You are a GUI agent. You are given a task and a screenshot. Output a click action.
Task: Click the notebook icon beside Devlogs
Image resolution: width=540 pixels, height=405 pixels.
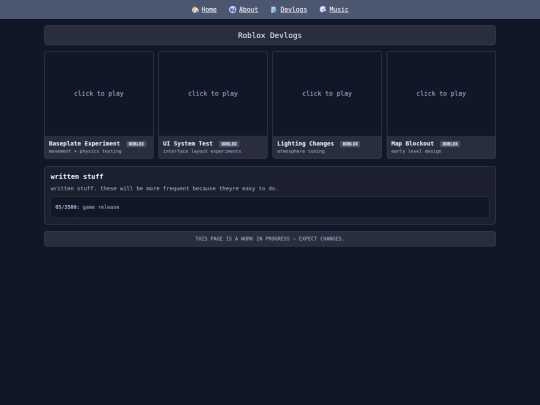[274, 10]
